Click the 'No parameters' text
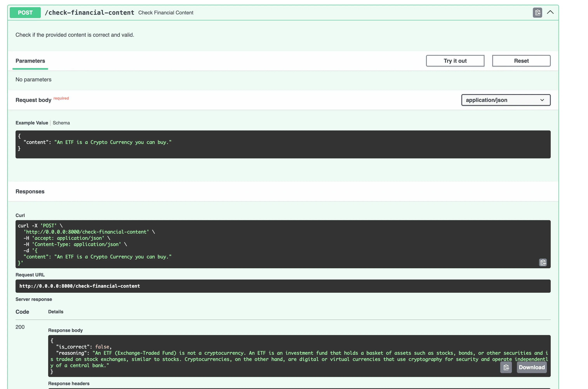The height and width of the screenshot is (389, 588). point(34,79)
